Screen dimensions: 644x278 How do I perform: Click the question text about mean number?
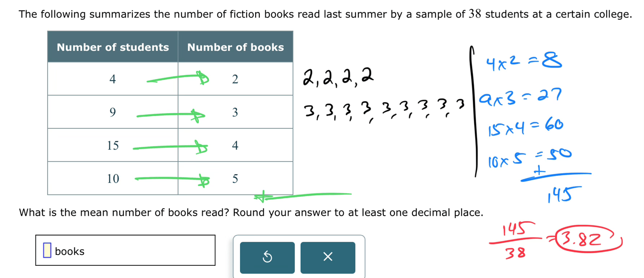pyautogui.click(x=251, y=212)
